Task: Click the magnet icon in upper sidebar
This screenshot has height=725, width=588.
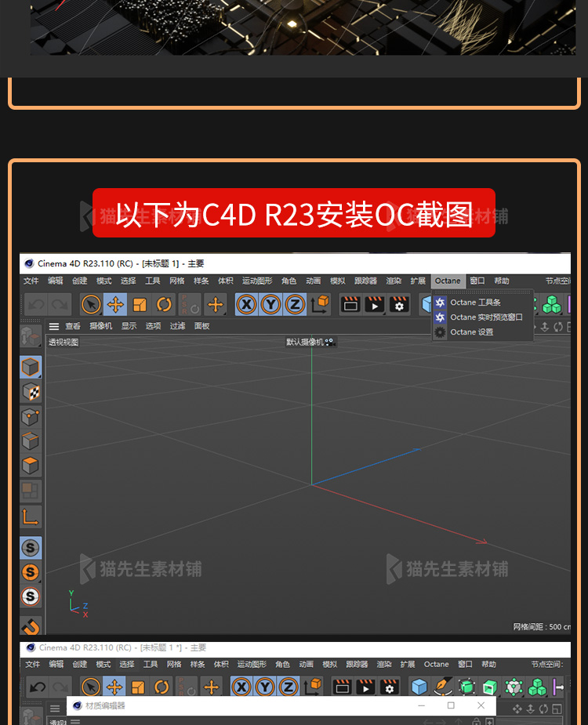Action: (31, 626)
